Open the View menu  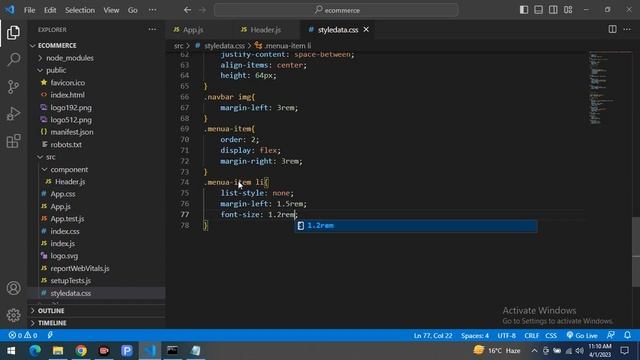pos(111,10)
